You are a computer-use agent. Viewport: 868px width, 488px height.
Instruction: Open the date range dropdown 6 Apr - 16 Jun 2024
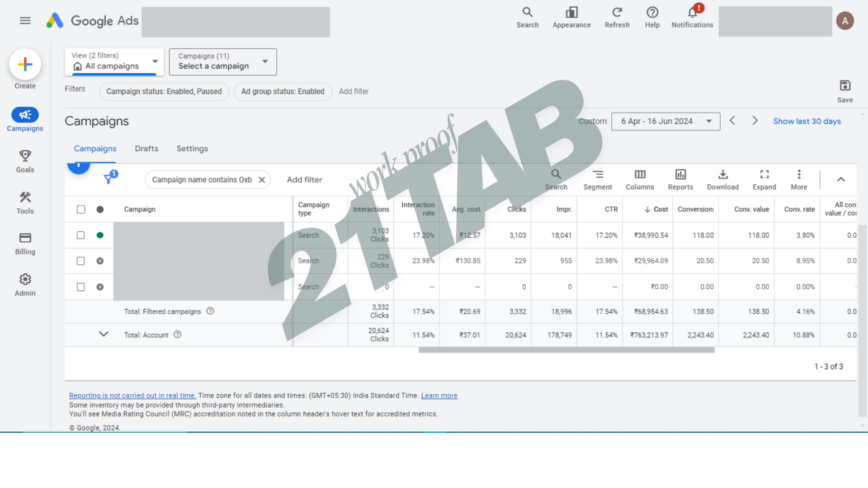coord(665,122)
